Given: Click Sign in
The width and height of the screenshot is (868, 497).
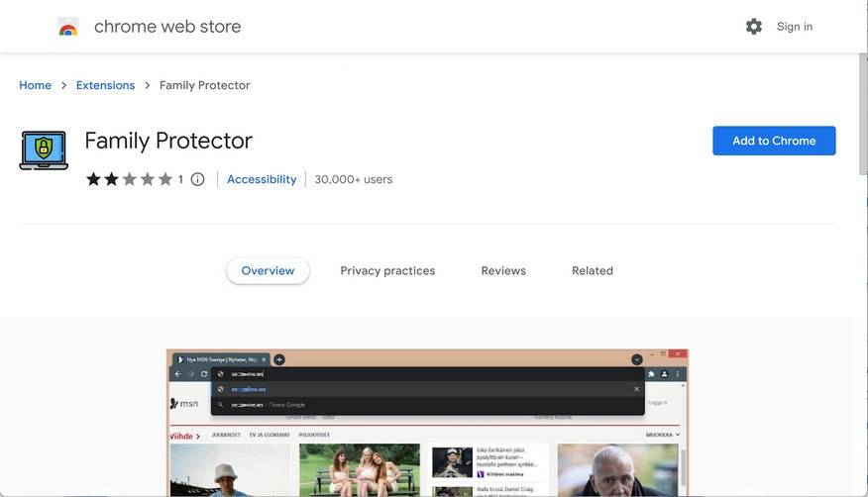Looking at the screenshot, I should coord(795,27).
